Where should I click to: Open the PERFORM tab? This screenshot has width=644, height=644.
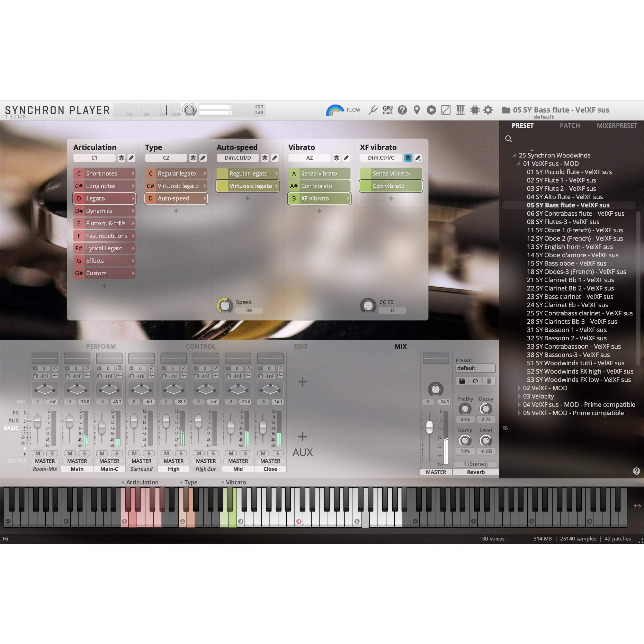(x=101, y=346)
